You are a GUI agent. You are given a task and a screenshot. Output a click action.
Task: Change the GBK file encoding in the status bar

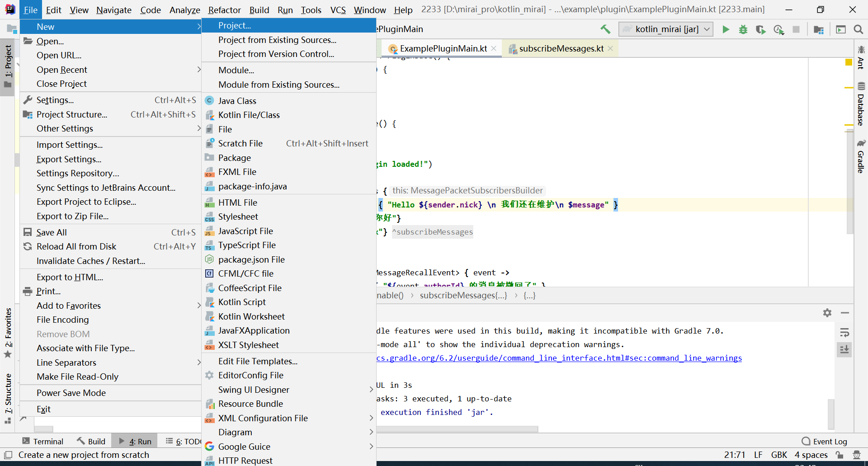(778, 455)
